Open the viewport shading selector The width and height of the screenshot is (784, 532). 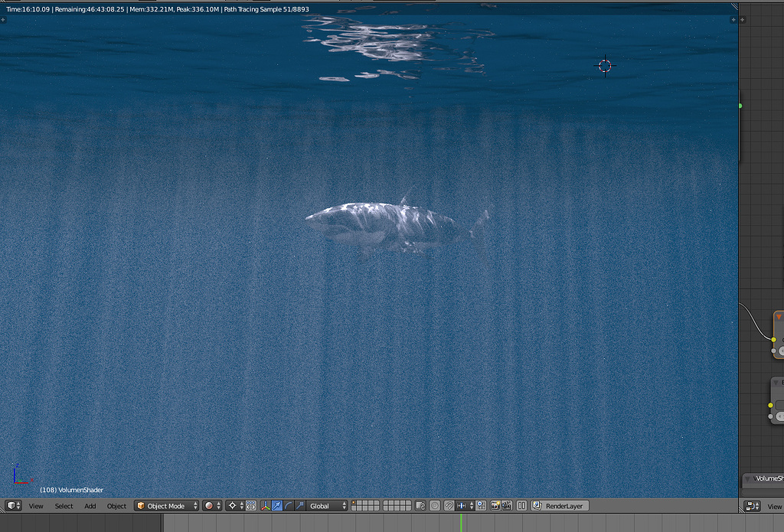coord(212,505)
